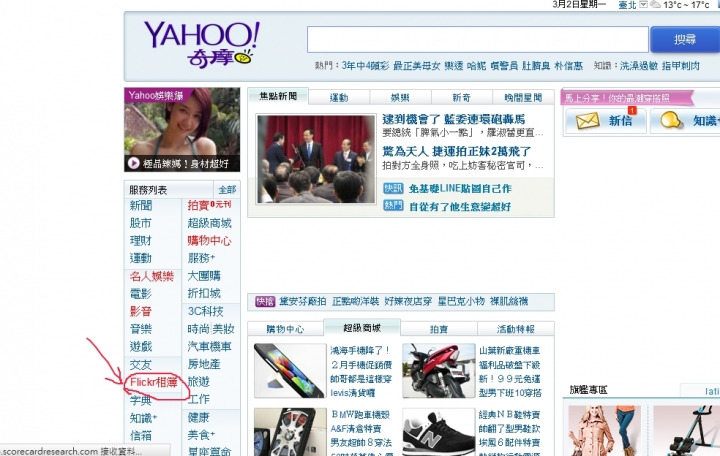The height and width of the screenshot is (456, 720).
Task: Click trending search 3年中4頭彩
Action: 365,66
